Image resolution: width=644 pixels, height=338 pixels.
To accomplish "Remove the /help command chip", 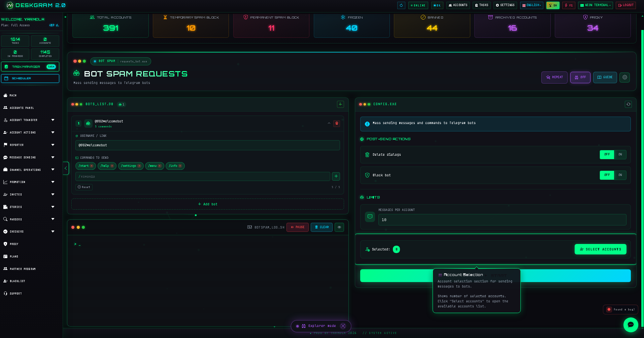I will pyautogui.click(x=112, y=166).
